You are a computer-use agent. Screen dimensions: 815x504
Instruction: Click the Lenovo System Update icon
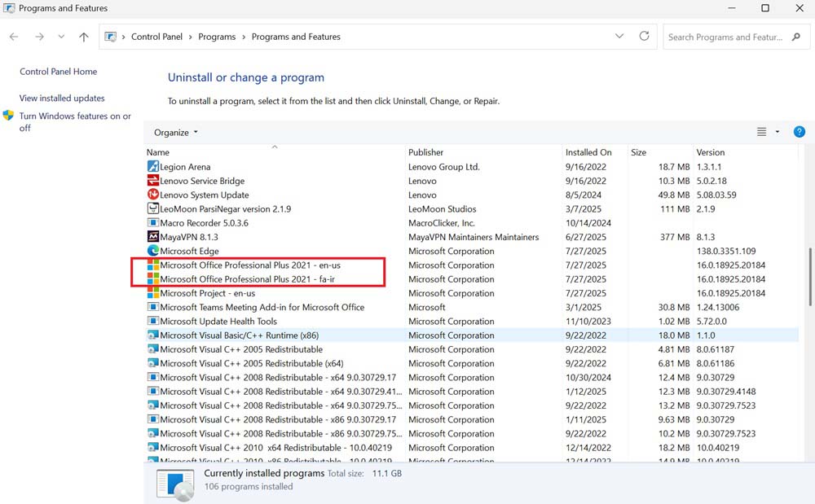click(152, 195)
